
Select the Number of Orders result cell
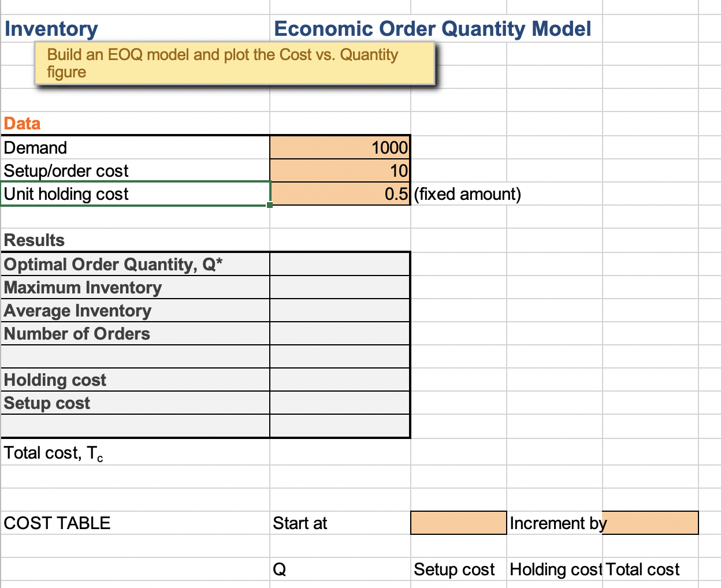pos(339,333)
